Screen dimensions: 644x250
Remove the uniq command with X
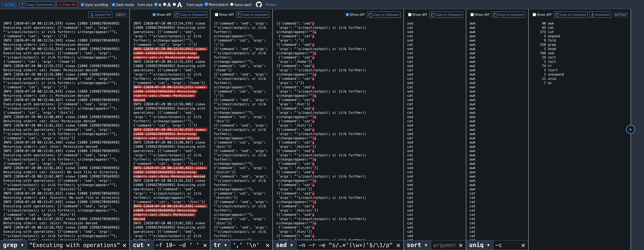point(523,245)
